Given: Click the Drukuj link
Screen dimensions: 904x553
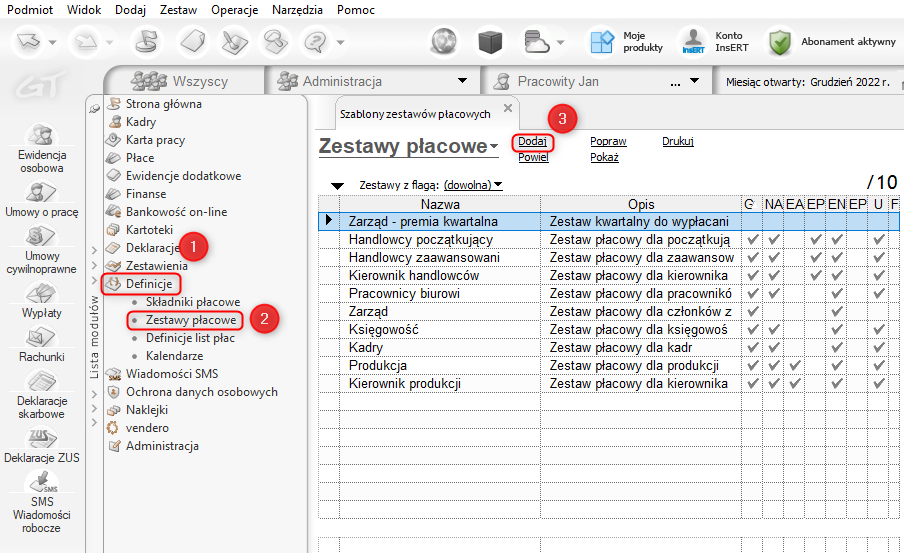Looking at the screenshot, I should [678, 141].
